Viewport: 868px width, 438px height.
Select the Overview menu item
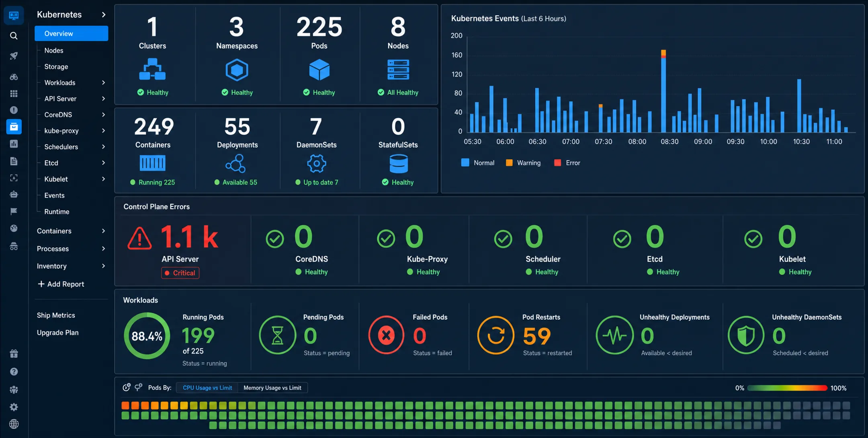click(x=71, y=33)
